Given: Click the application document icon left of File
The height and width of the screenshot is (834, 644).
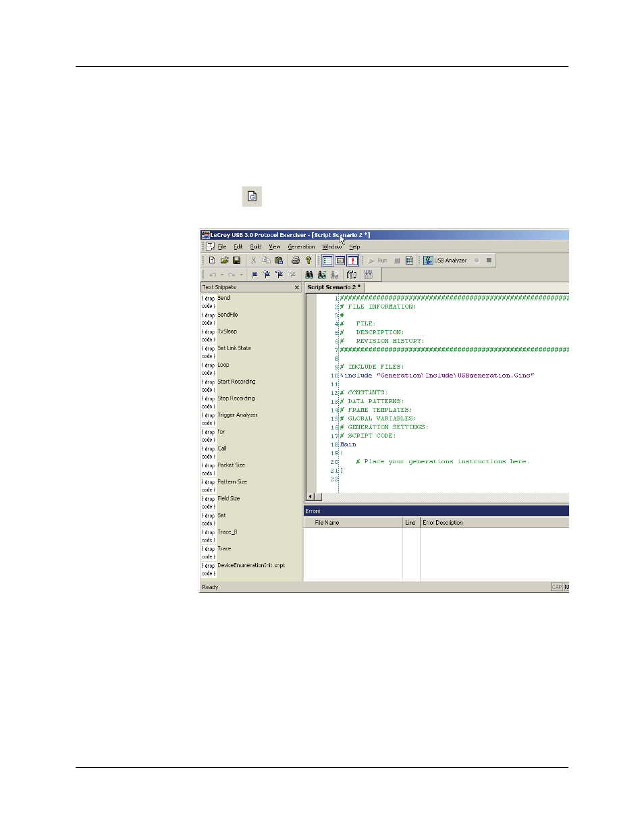Looking at the screenshot, I should click(210, 246).
